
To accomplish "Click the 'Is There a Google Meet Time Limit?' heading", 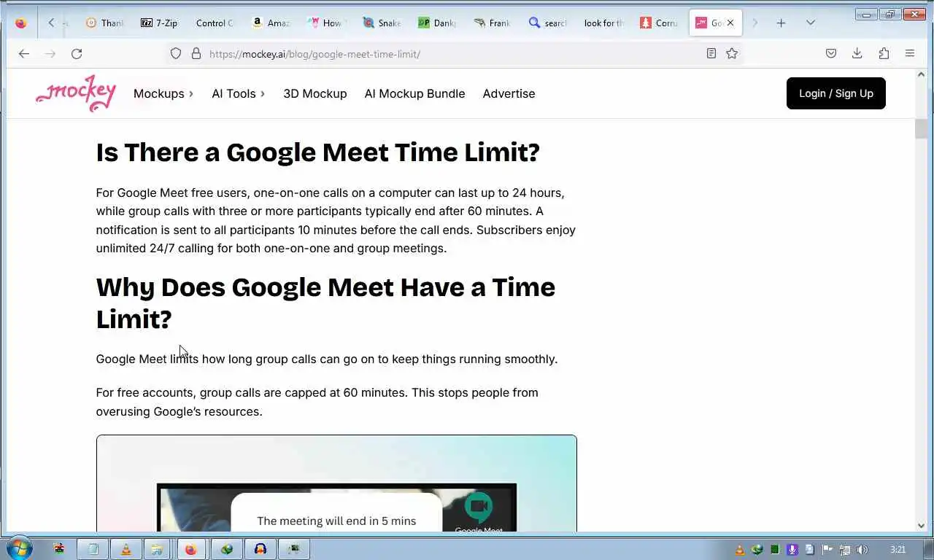I will click(x=317, y=152).
